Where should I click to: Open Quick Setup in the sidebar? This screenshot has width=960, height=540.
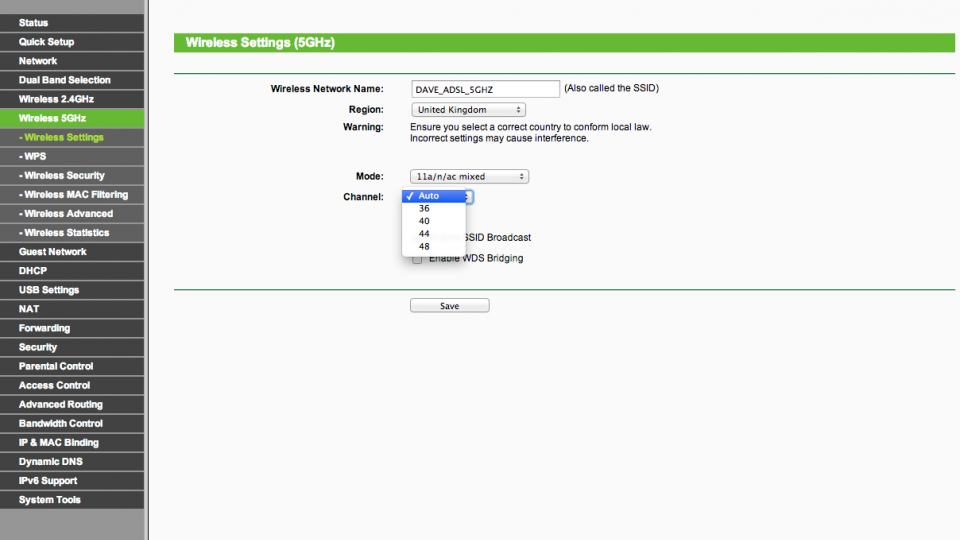coord(72,42)
